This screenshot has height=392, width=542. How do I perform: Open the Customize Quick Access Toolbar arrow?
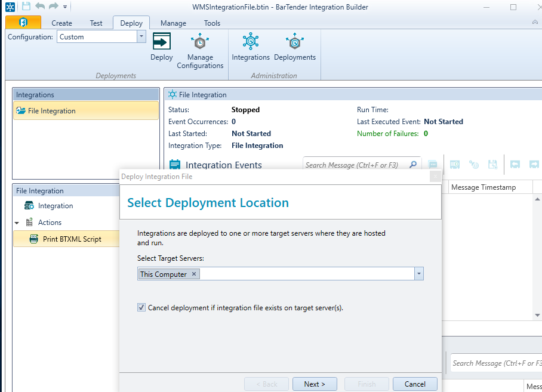[65, 7]
